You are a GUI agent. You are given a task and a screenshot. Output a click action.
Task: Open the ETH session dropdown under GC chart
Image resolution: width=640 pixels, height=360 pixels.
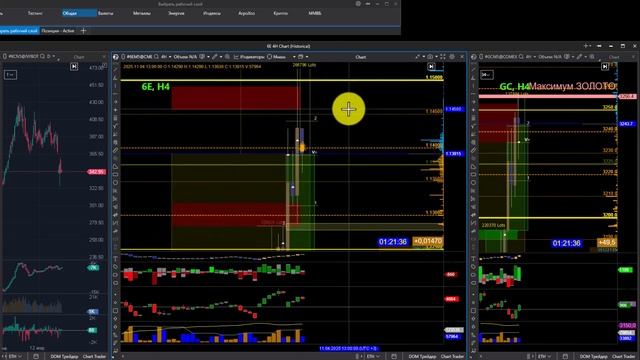coord(544,356)
